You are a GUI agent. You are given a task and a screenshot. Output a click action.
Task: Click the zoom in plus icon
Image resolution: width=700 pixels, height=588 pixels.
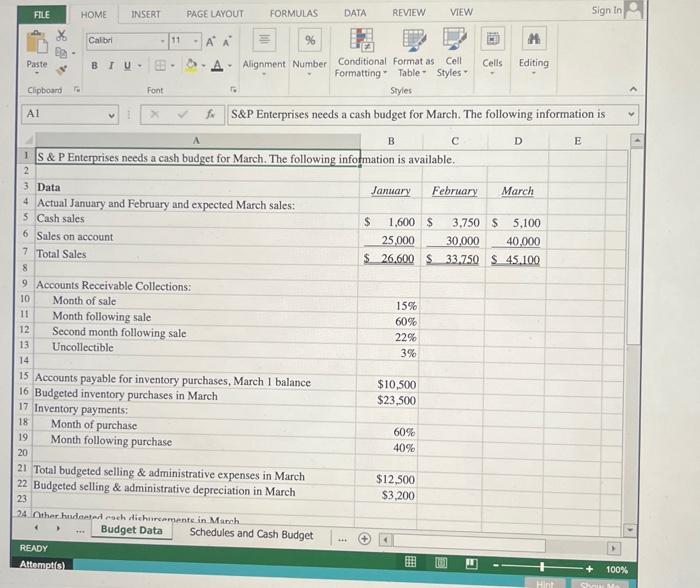coord(589,568)
